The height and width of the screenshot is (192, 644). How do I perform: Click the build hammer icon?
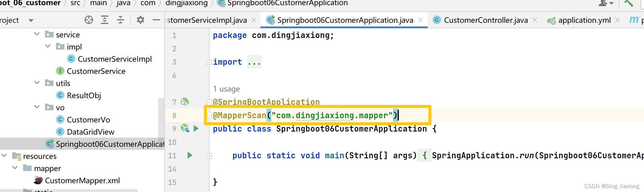[x=629, y=3]
